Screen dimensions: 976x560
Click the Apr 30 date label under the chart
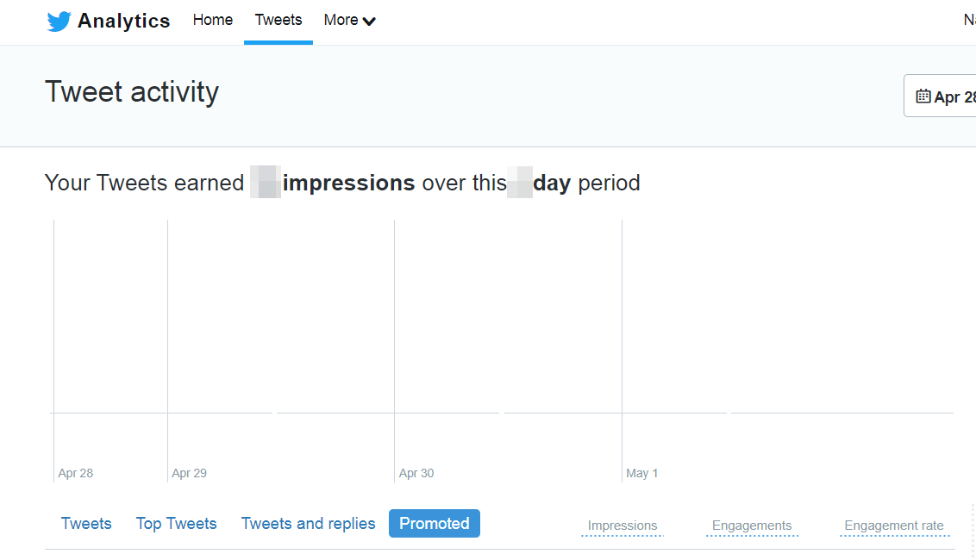[x=416, y=472]
